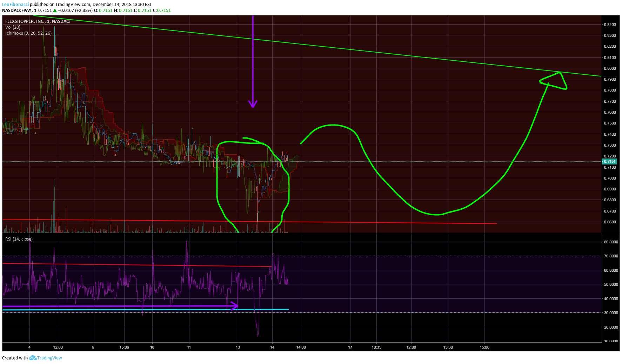Click the 0.7000 price axis label
This screenshot has width=622, height=364.
(x=610, y=178)
